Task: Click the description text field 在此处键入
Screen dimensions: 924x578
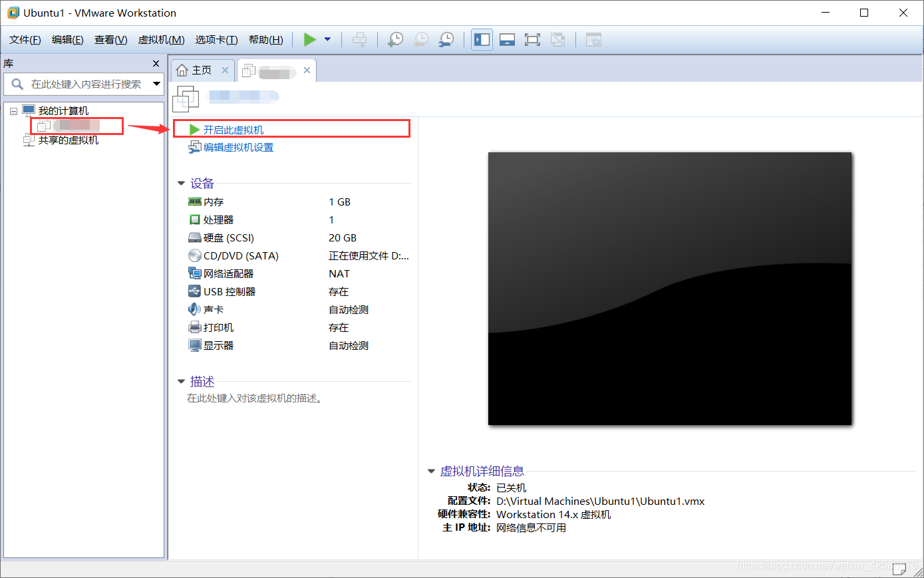Action: [255, 398]
